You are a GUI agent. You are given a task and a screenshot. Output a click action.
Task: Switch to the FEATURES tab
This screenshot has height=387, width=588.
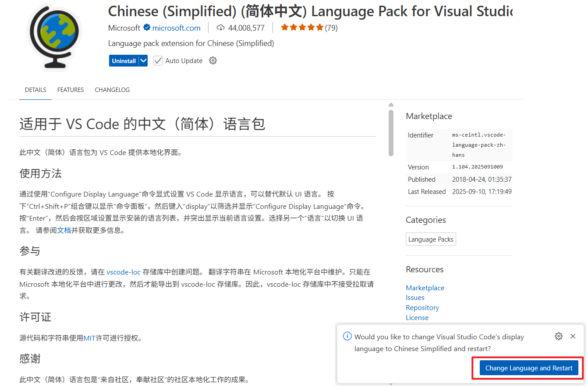pos(71,90)
